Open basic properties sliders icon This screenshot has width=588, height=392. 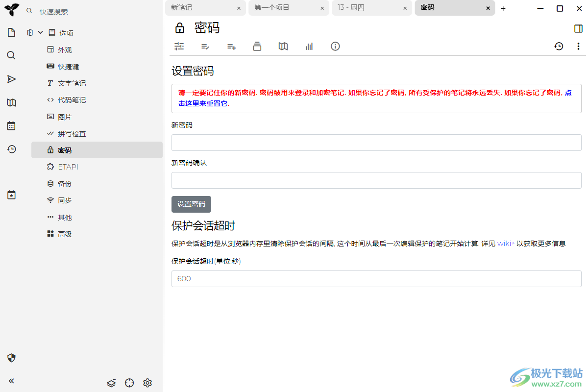[179, 46]
